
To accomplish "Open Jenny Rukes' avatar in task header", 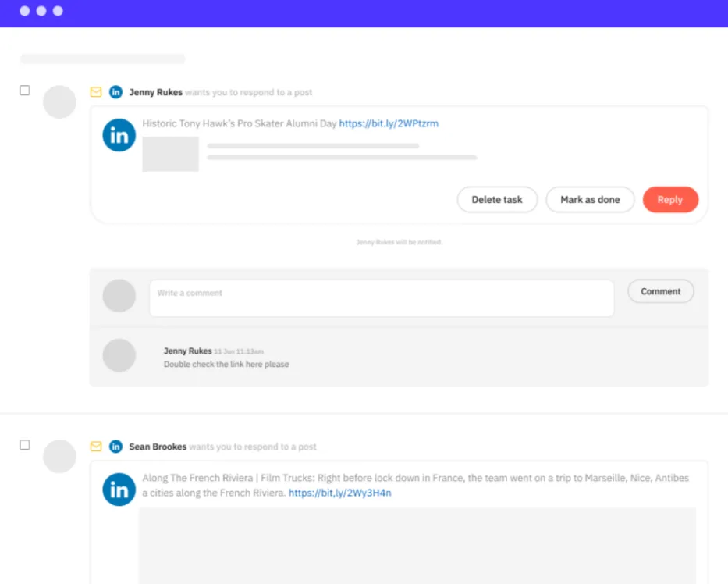I will click(x=59, y=101).
